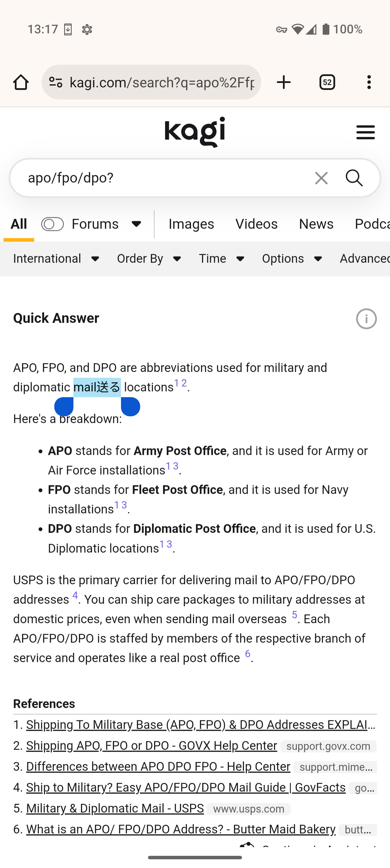
Task: Click the search query input field
Action: (162, 178)
